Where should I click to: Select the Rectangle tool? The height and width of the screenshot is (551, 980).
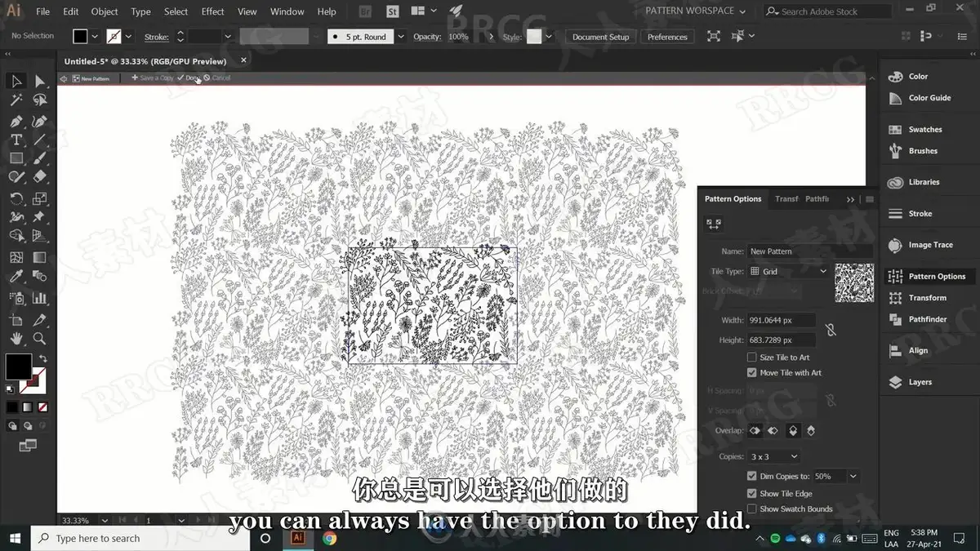(x=16, y=158)
